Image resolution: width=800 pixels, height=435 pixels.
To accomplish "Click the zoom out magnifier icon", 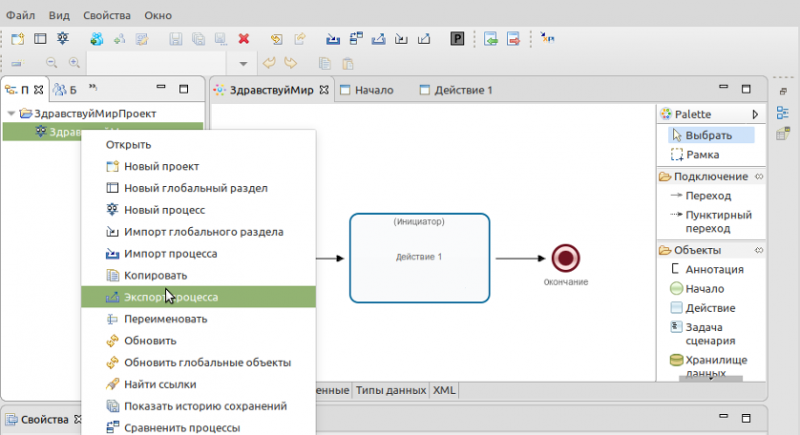I will (x=52, y=63).
